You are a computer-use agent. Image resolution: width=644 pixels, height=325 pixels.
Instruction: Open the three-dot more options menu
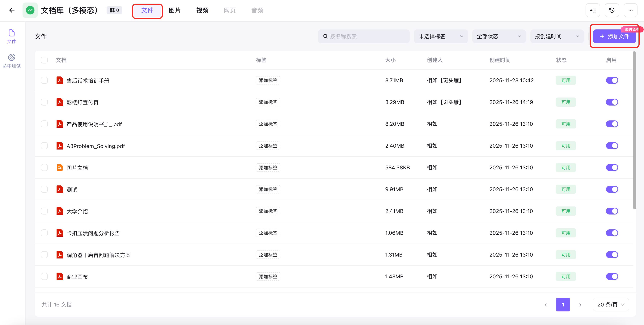630,10
